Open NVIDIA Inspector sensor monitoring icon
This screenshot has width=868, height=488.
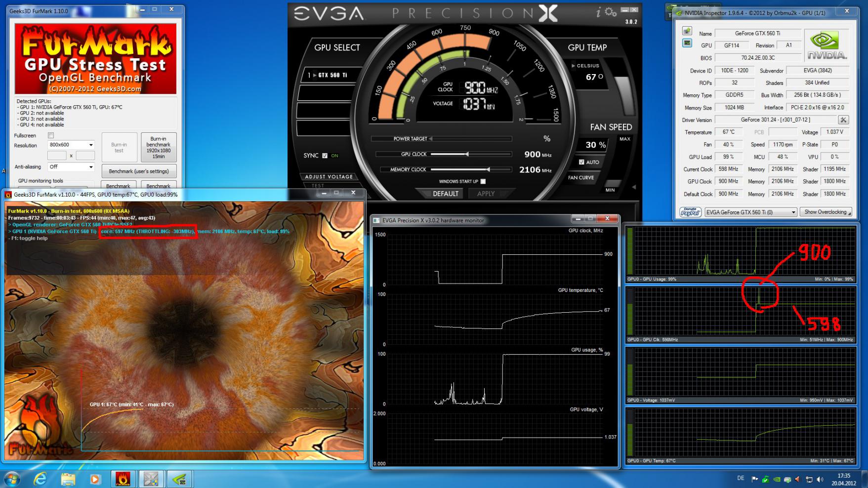coord(687,43)
